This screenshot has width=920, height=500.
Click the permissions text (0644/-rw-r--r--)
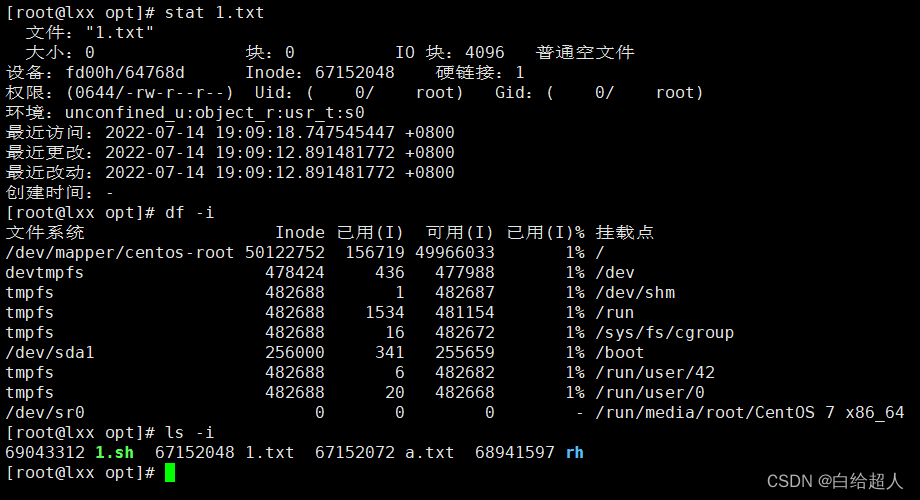[x=150, y=92]
